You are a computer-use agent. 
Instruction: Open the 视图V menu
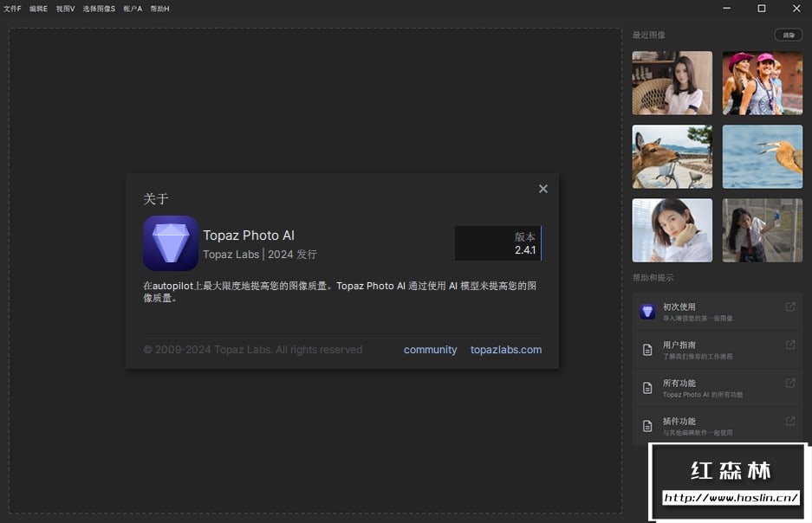(x=65, y=9)
